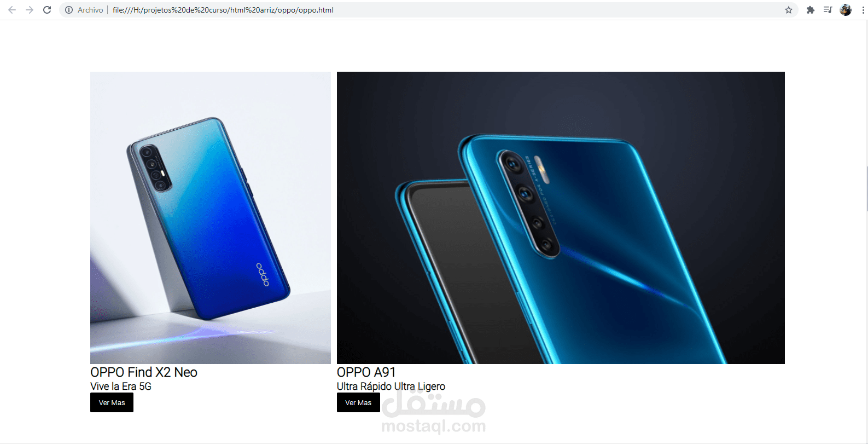Open Chrome's three-dot menu
This screenshot has height=444, width=868.
pos(863,10)
